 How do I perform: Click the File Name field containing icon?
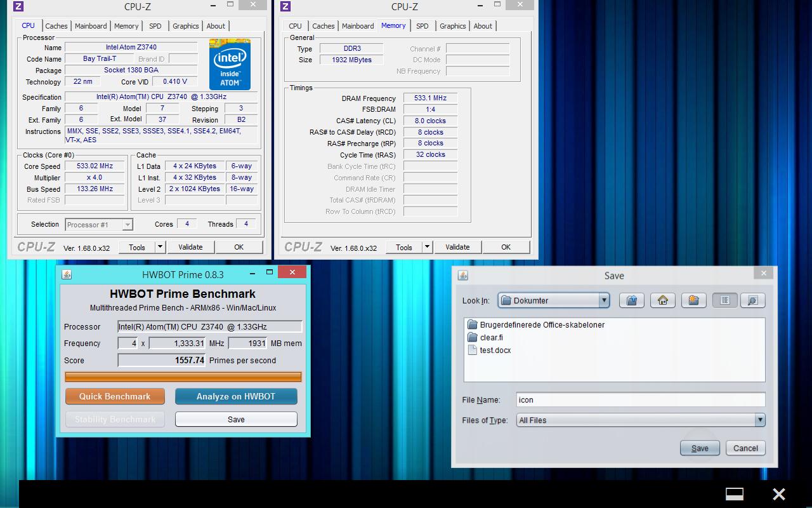[641, 399]
